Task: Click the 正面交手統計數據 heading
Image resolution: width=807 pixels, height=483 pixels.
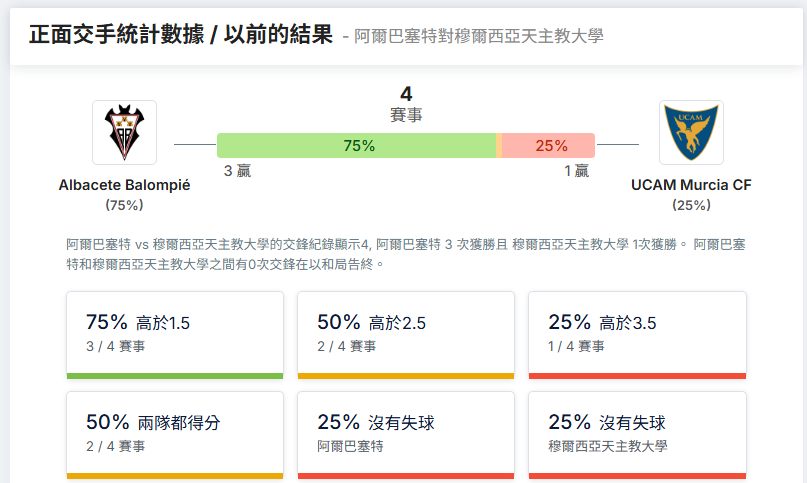Action: coord(116,35)
